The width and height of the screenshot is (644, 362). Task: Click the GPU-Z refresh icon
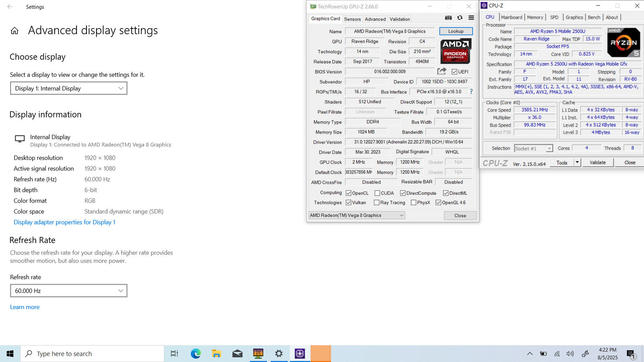coord(460,18)
